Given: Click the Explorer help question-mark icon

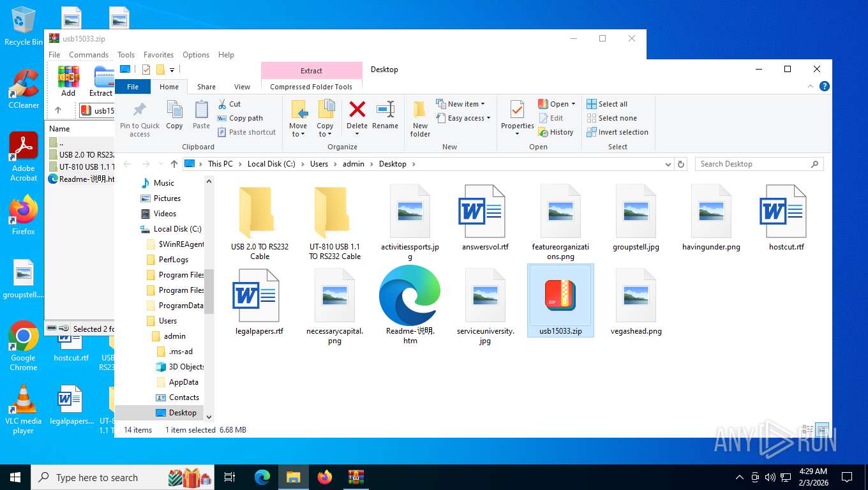Looking at the screenshot, I should pyautogui.click(x=824, y=86).
